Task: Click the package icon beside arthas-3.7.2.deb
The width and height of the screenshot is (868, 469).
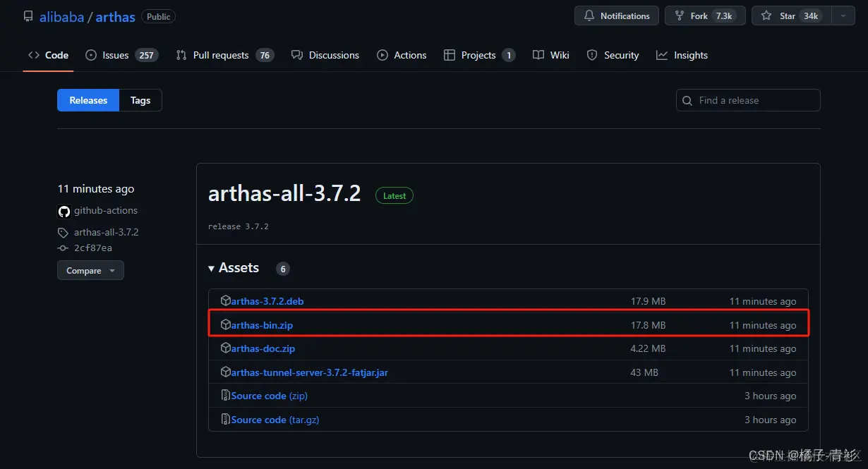Action: [x=226, y=300]
